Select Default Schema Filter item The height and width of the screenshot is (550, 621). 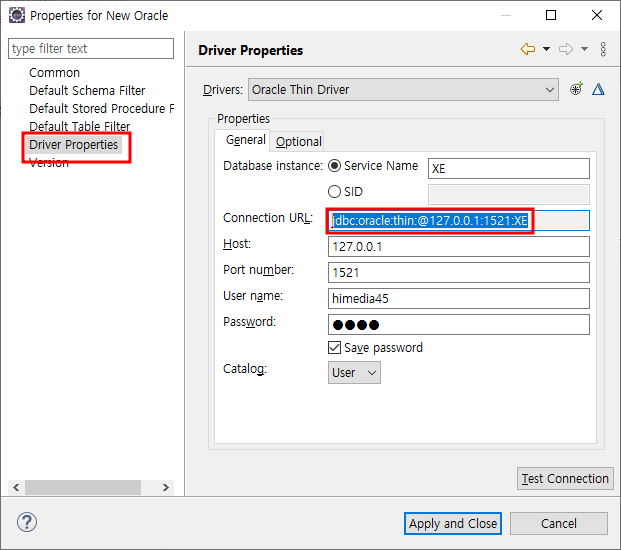coord(87,91)
